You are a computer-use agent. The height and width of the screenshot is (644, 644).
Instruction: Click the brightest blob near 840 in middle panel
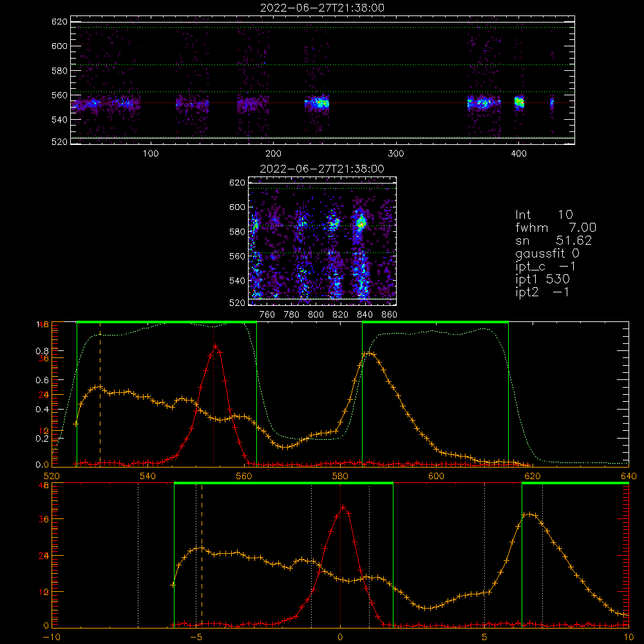361,223
